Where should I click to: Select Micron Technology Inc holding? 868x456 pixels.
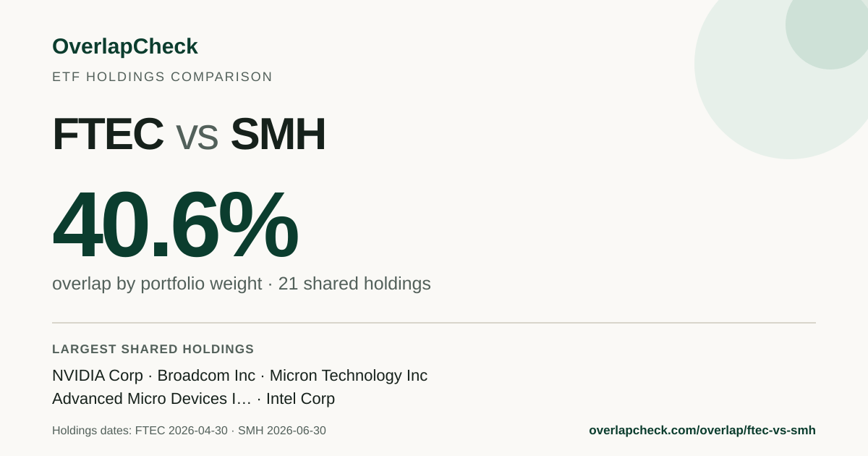pos(349,376)
